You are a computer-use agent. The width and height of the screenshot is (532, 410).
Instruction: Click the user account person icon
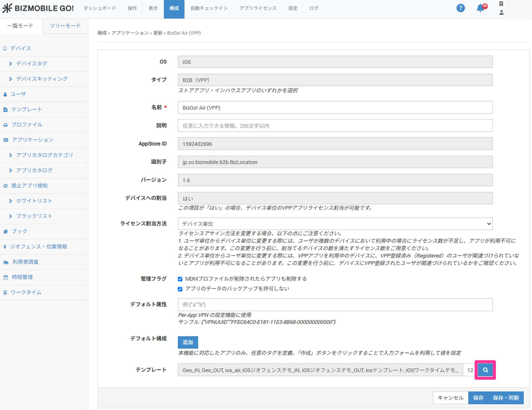point(501,12)
